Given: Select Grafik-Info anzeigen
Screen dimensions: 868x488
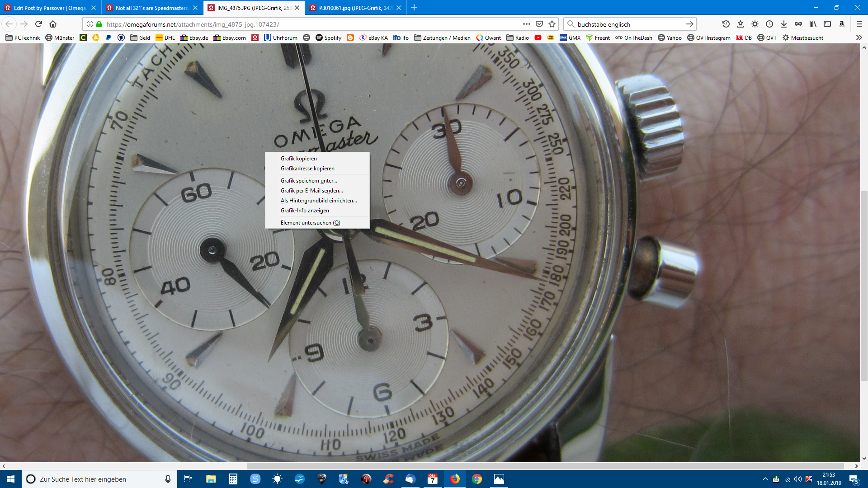Looking at the screenshot, I should click(317, 211).
